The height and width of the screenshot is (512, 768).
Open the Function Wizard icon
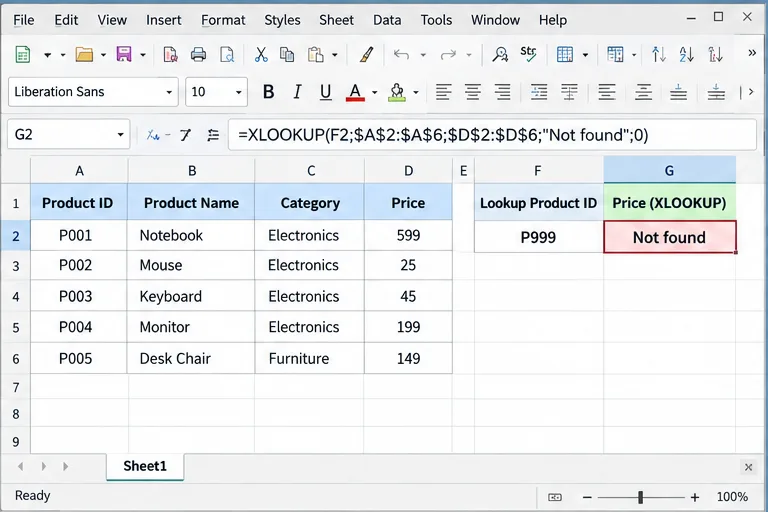tap(153, 135)
